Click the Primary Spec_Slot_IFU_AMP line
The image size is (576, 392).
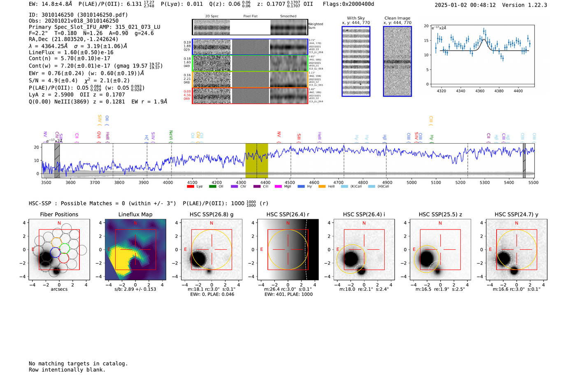coord(95,27)
